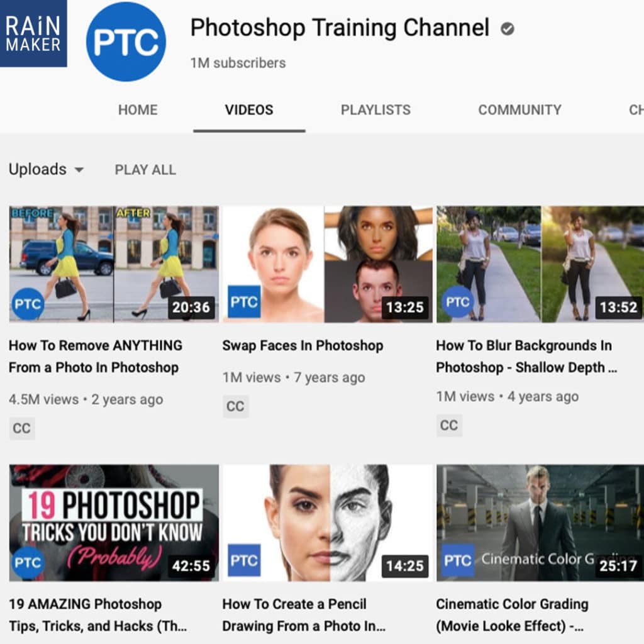This screenshot has width=644, height=644.
Task: Open "How To Remove ANYTHING" video title
Action: (x=95, y=356)
